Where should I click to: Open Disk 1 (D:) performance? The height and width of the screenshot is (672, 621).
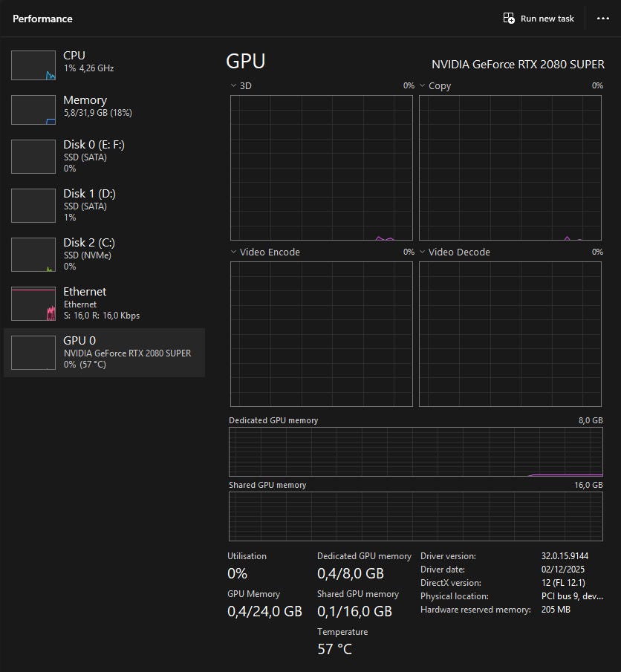88,194
